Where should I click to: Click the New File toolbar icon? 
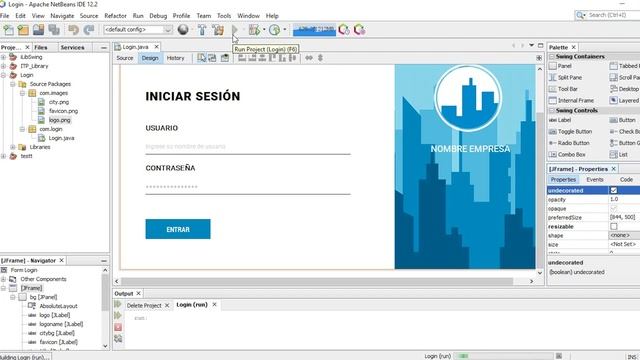(8, 30)
